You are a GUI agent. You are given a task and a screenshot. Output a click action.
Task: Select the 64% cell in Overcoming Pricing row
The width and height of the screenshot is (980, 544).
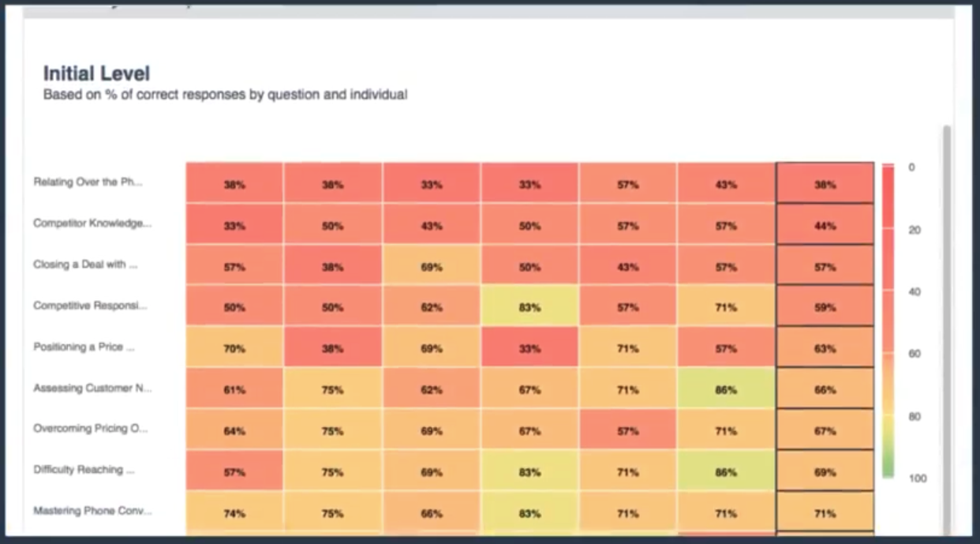pos(234,431)
